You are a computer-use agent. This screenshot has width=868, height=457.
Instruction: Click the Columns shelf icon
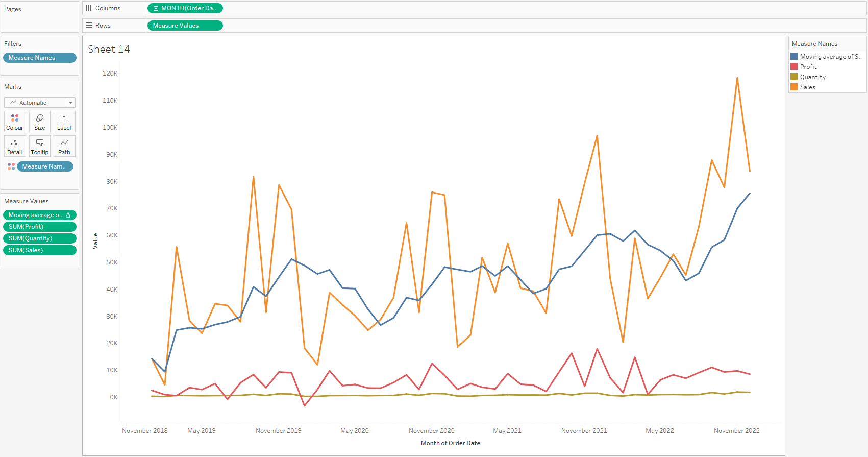pyautogui.click(x=89, y=8)
